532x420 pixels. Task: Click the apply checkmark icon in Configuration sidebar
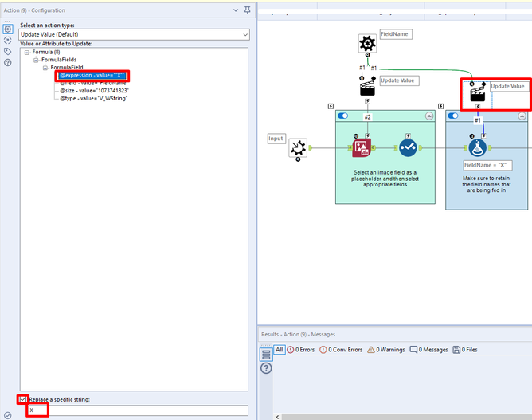7,415
